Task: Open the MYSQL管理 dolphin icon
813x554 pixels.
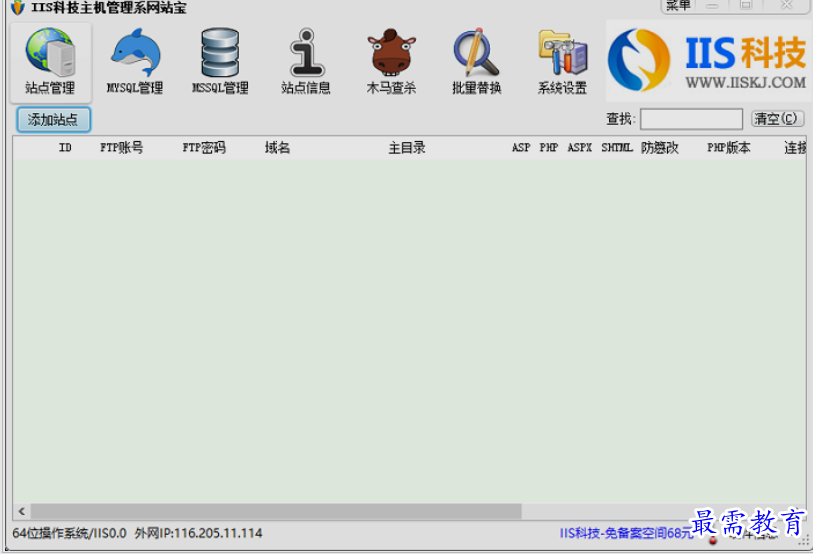Action: tap(135, 62)
